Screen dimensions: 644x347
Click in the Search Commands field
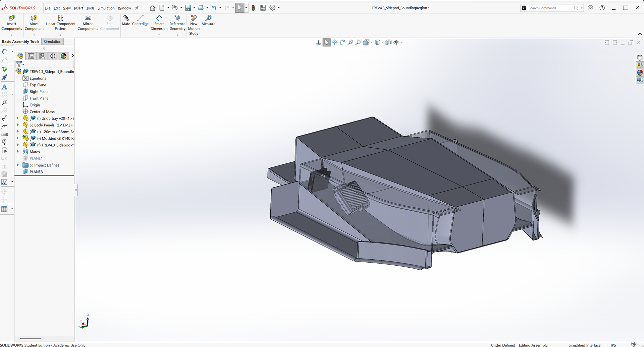click(550, 8)
